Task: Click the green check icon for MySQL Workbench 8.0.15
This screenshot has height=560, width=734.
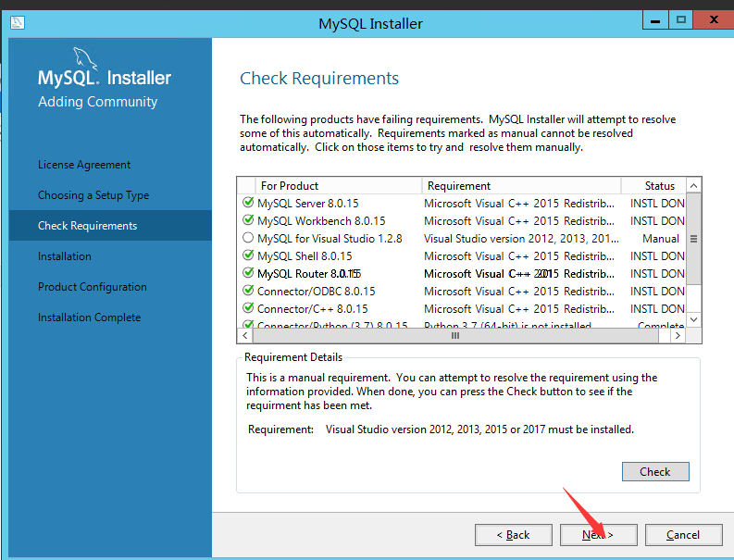Action: [x=248, y=220]
